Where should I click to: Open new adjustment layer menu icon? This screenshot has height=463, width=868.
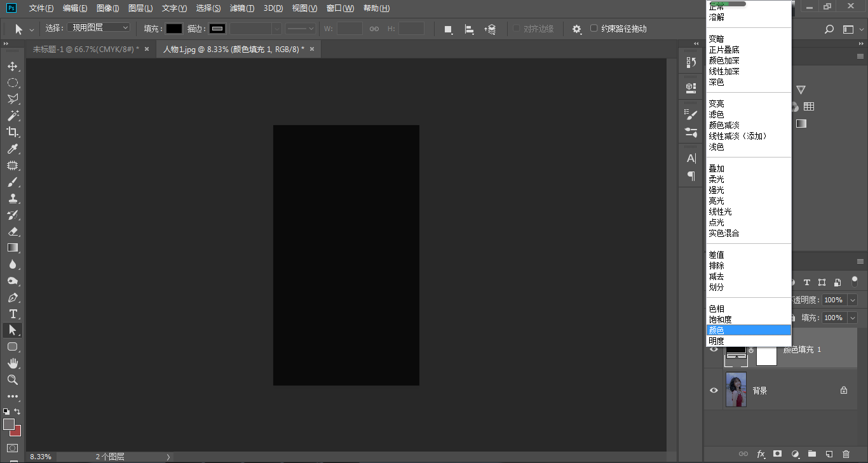[x=795, y=454]
